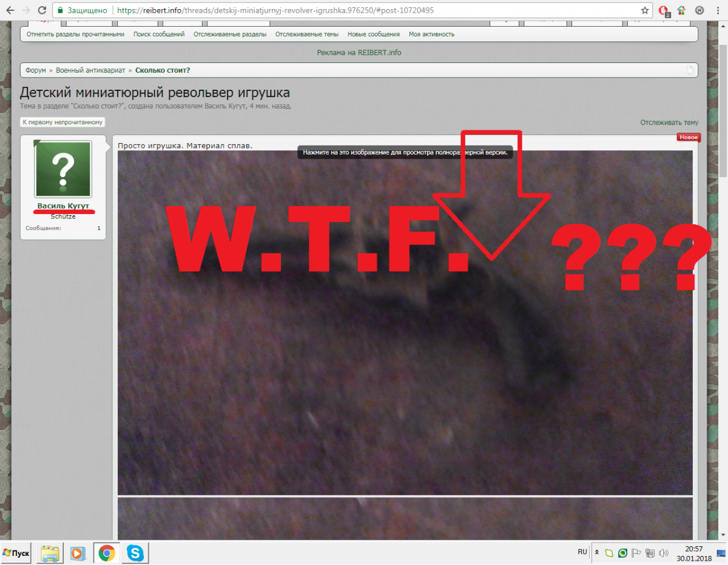
Task: Go back using the browser back arrow
Action: point(10,10)
